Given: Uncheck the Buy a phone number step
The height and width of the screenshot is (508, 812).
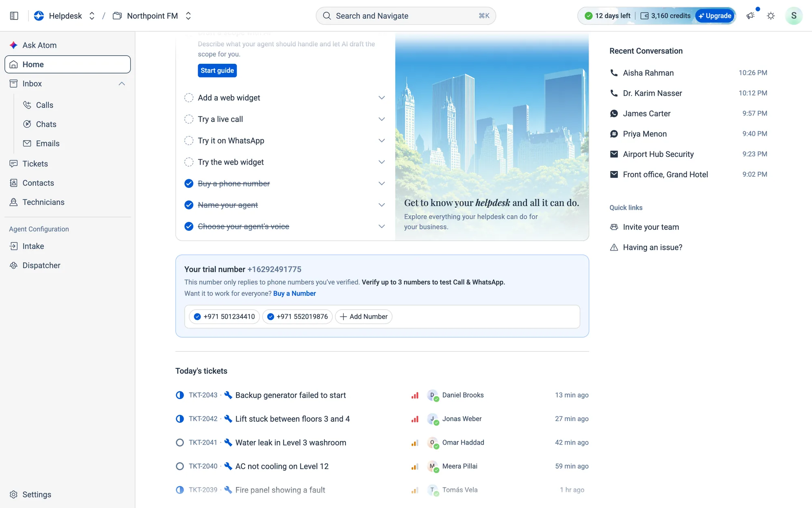Looking at the screenshot, I should pyautogui.click(x=189, y=184).
